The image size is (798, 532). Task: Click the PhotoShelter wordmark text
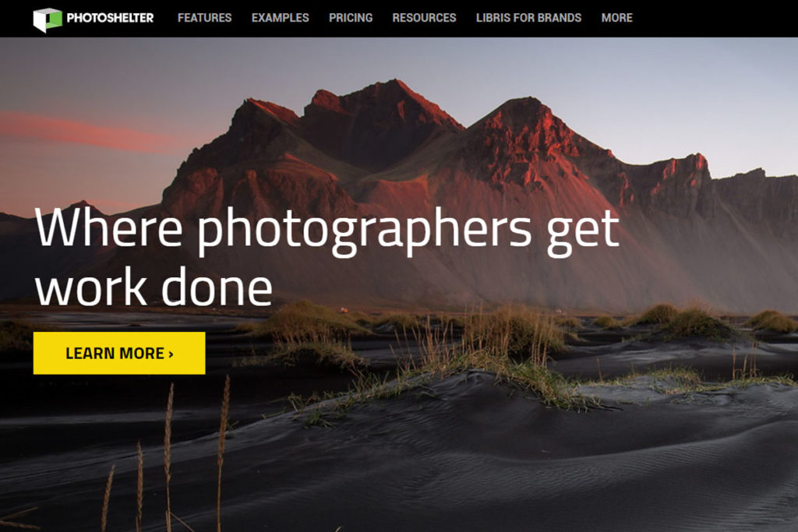point(110,18)
